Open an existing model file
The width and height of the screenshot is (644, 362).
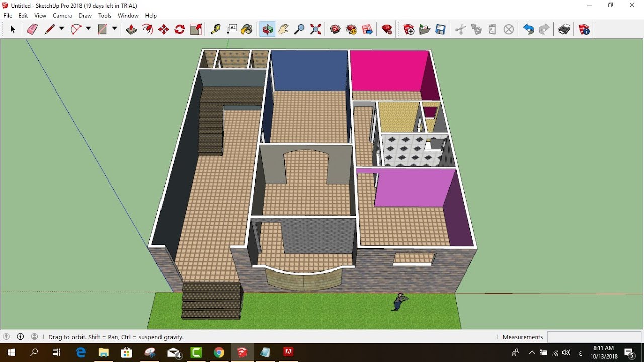click(425, 30)
